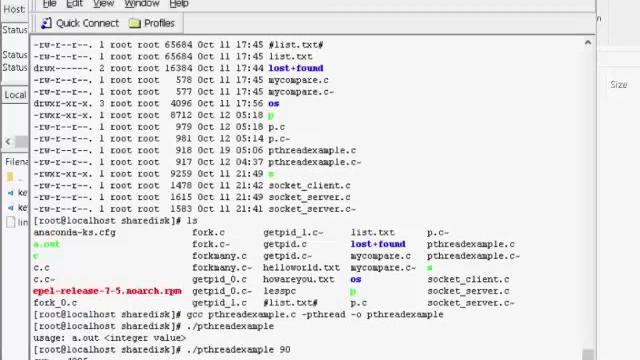Click the Profiles label

tap(159, 23)
